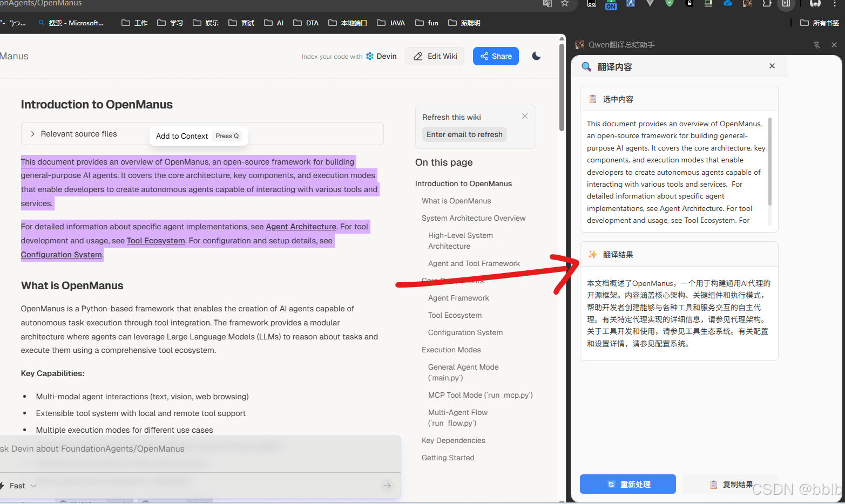Jump to Agent Framework in outline
Image resolution: width=845 pixels, height=504 pixels.
(458, 298)
